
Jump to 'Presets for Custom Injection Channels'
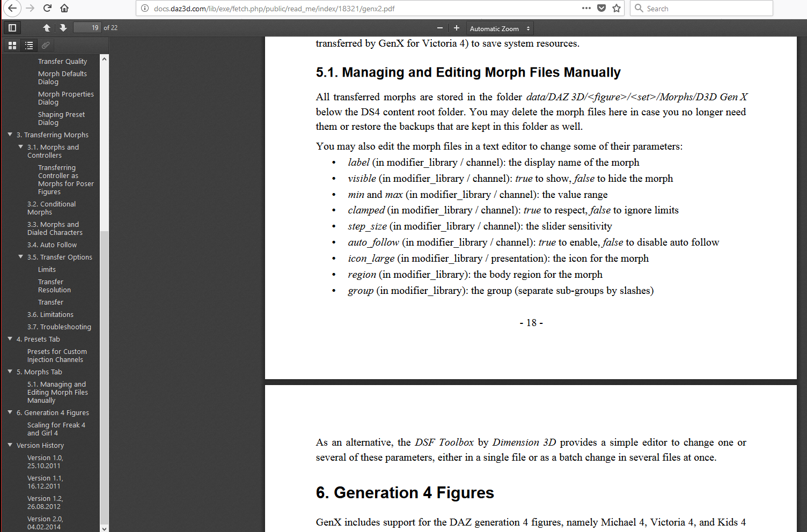pyautogui.click(x=57, y=356)
